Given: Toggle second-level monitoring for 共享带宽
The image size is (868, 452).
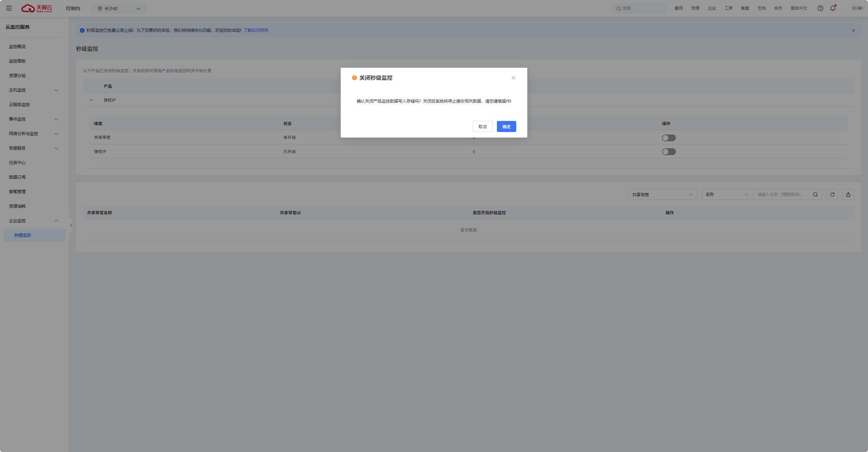Looking at the screenshot, I should point(668,138).
